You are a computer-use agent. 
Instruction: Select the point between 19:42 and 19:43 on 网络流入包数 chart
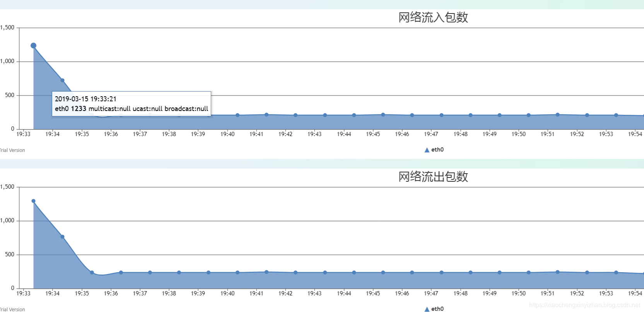click(x=296, y=115)
